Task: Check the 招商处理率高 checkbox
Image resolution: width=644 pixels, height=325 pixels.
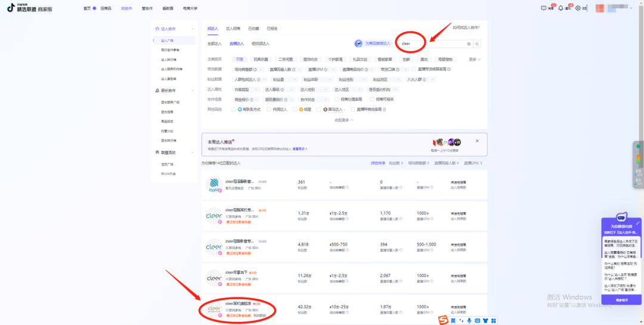Action: (x=337, y=100)
